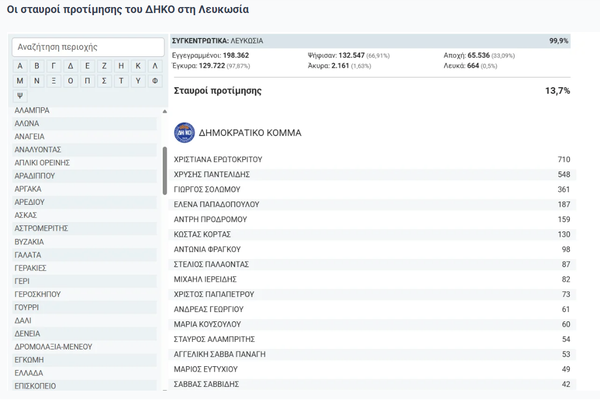600x402 pixels.
Task: Filter regions by letter Α
Action: coord(20,66)
